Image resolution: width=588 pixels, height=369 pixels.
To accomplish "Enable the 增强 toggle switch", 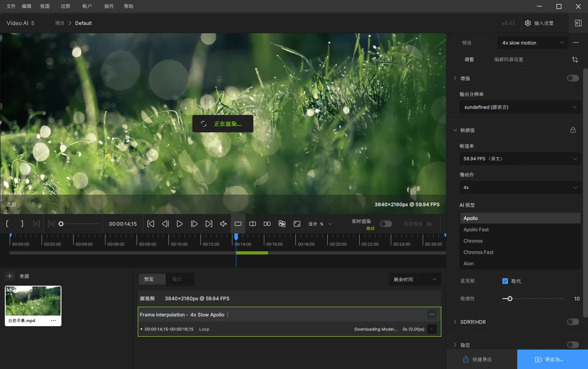I will pos(573,78).
